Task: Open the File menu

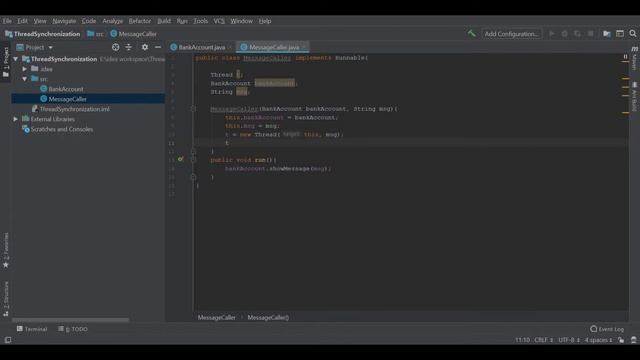Action: pyautogui.click(x=7, y=21)
